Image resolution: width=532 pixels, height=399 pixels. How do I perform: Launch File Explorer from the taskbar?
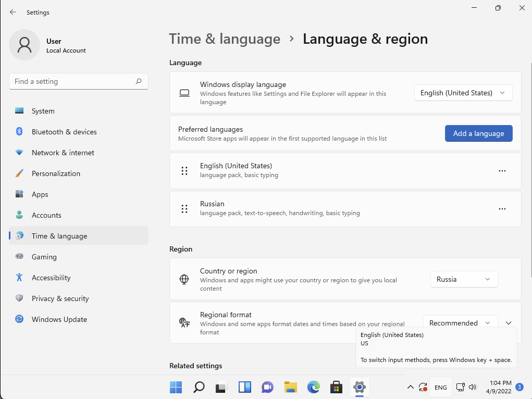click(x=290, y=387)
